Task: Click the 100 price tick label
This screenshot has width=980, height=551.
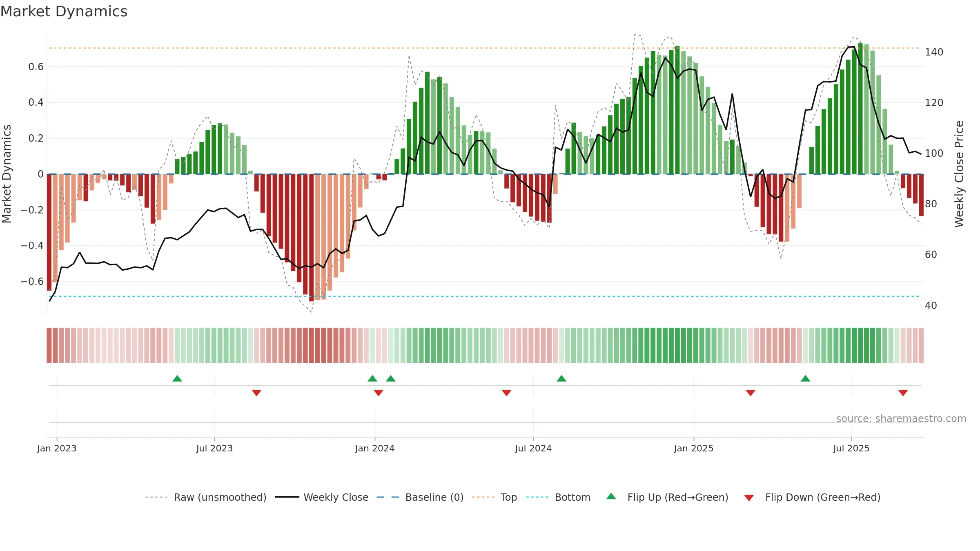Action: tap(934, 153)
